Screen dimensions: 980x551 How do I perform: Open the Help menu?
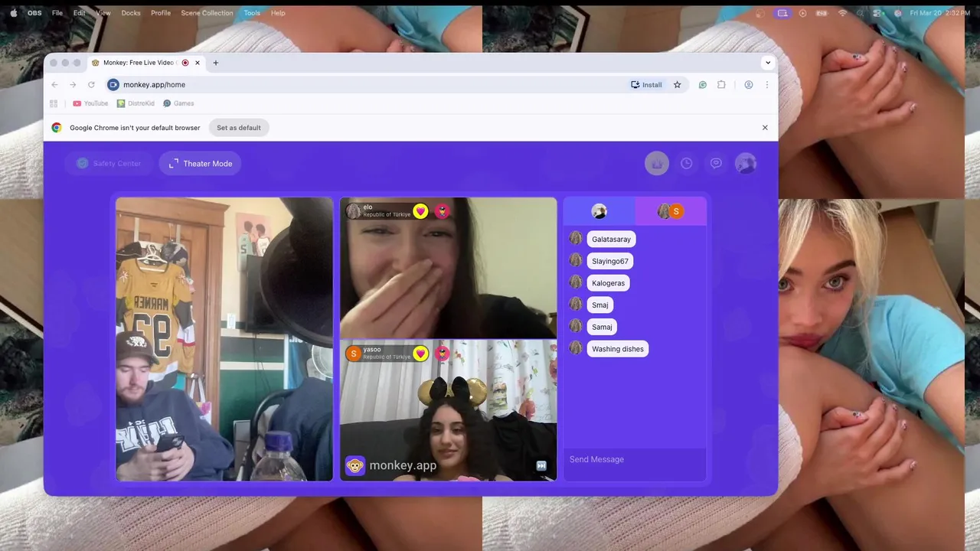278,13
